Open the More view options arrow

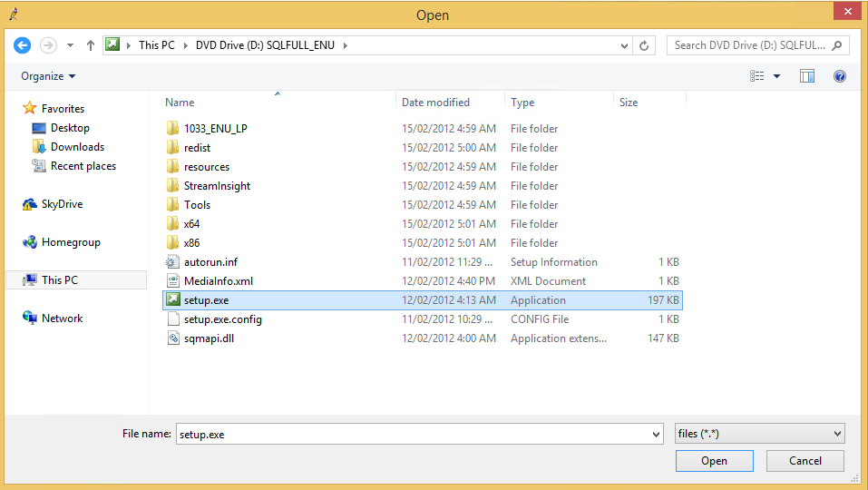point(776,76)
